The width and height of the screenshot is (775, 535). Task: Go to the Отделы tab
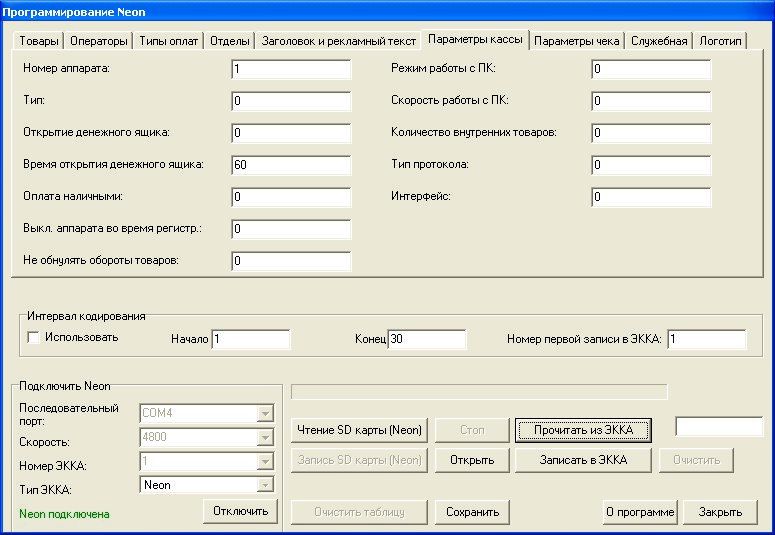click(229, 41)
